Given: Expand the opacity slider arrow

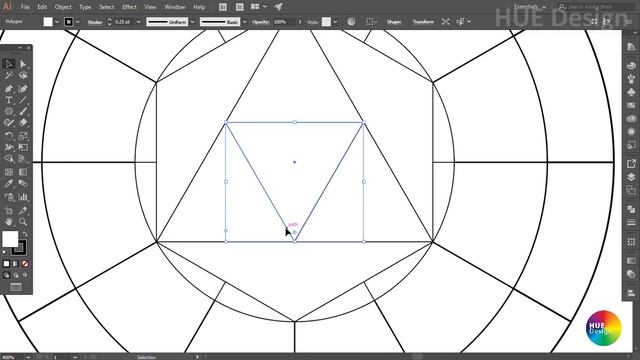Looking at the screenshot, I should pos(300,22).
